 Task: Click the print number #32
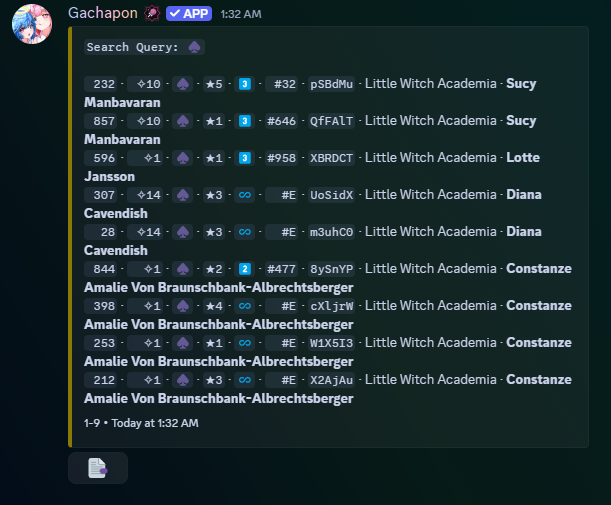[x=281, y=84]
